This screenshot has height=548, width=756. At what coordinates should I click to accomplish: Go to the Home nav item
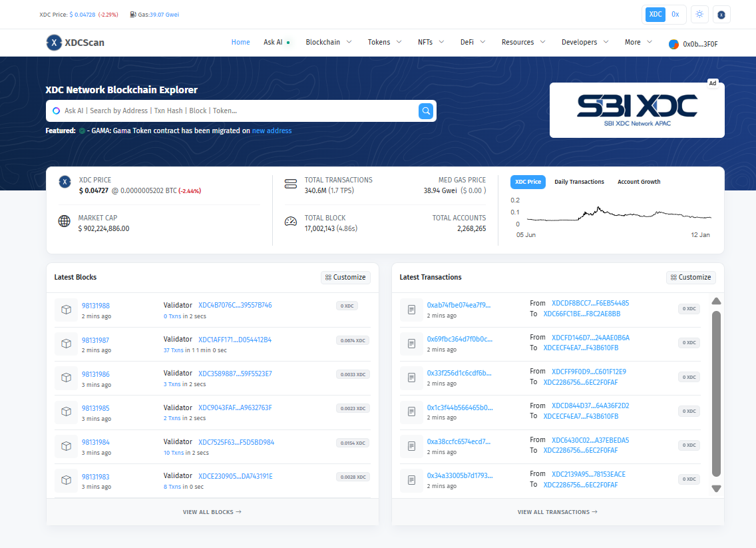point(241,43)
